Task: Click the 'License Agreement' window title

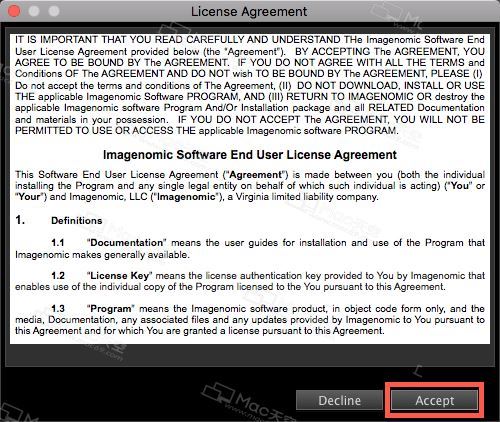Action: 249,12
